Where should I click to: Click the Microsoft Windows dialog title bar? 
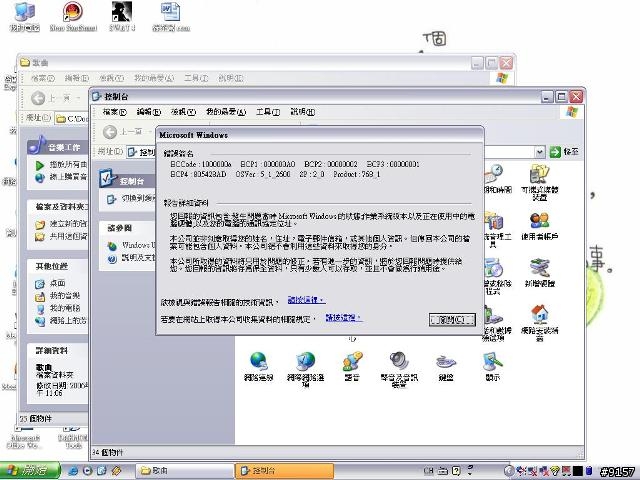[320, 135]
